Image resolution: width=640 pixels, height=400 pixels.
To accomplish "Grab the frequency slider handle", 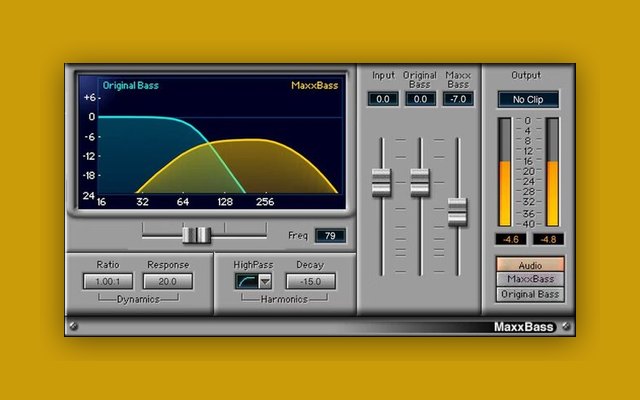I will (x=196, y=235).
